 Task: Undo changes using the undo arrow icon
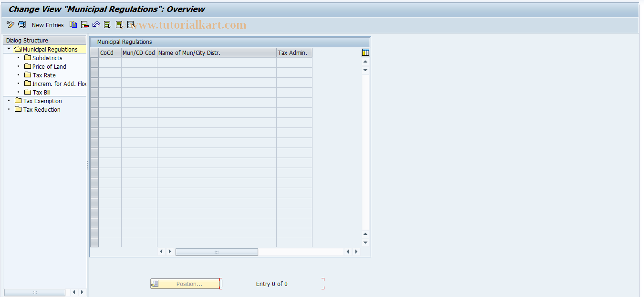tap(96, 25)
